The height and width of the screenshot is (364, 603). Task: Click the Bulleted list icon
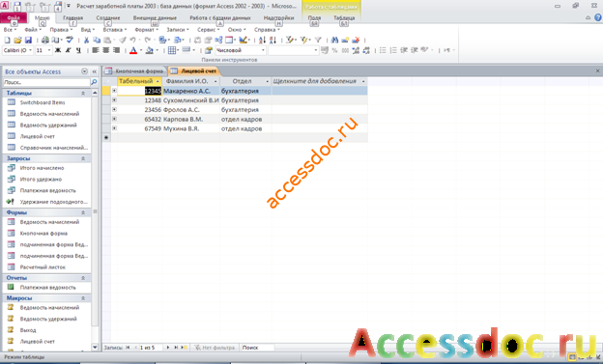(x=383, y=50)
